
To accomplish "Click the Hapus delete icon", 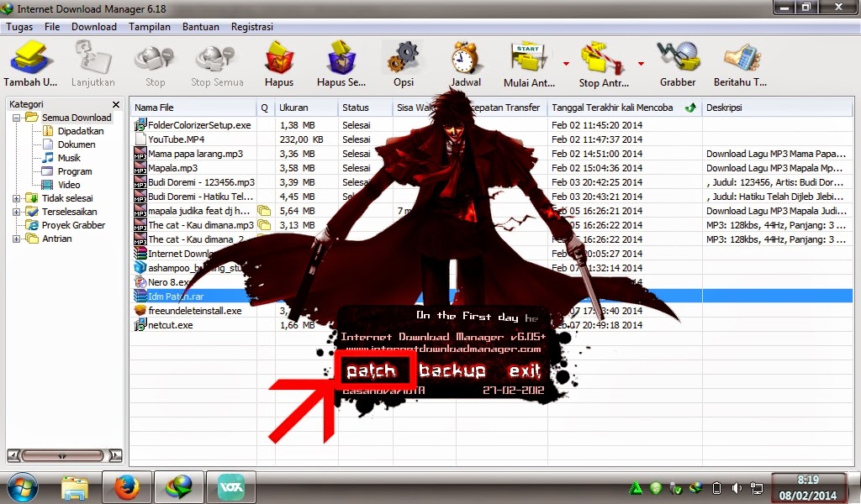I will tap(279, 58).
